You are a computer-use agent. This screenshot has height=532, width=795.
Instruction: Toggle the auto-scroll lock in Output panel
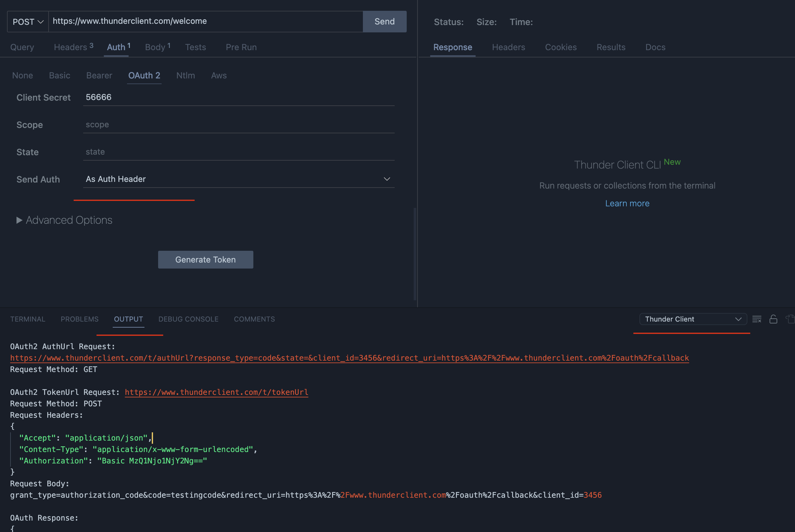pyautogui.click(x=773, y=319)
